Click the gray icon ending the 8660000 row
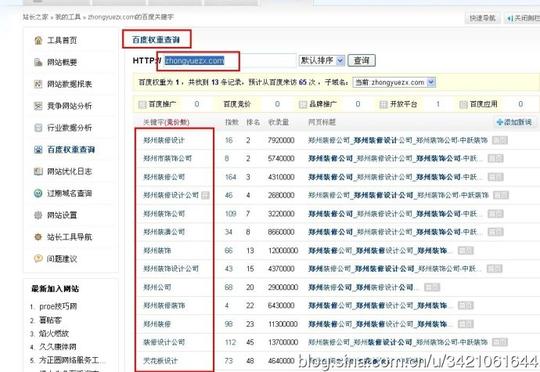Image resolution: width=540 pixels, height=372 pixels. [x=496, y=232]
